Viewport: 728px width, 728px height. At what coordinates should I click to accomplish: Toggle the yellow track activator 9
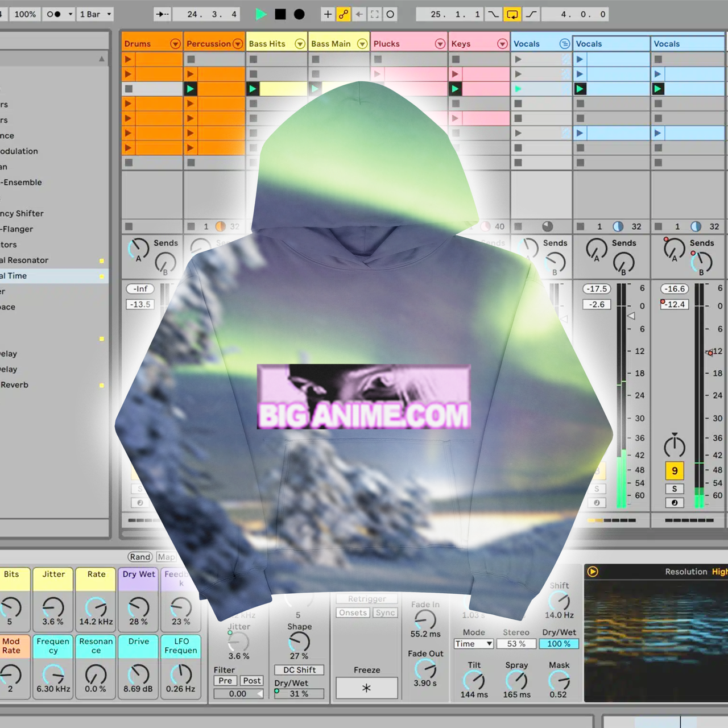point(675,471)
